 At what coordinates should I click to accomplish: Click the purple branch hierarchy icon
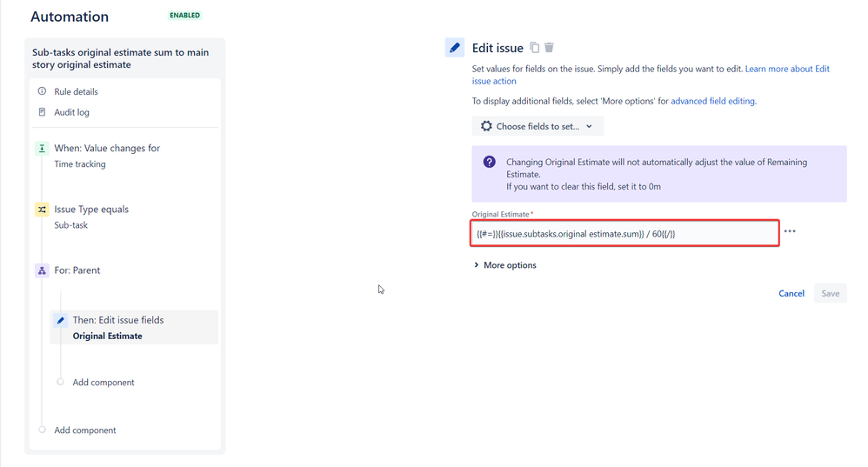click(x=42, y=270)
